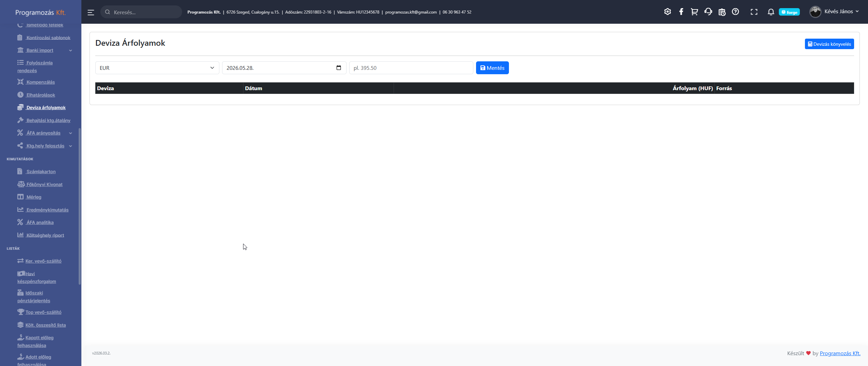Open the notifications bell
868x366 pixels.
click(x=771, y=12)
